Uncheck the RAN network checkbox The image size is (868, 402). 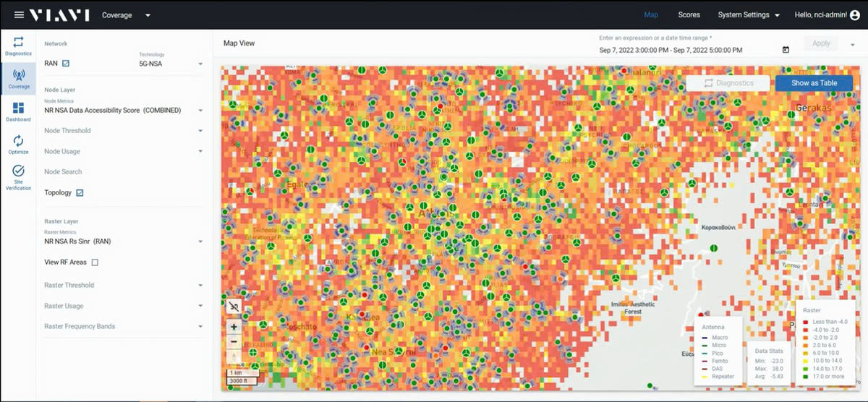(x=66, y=64)
